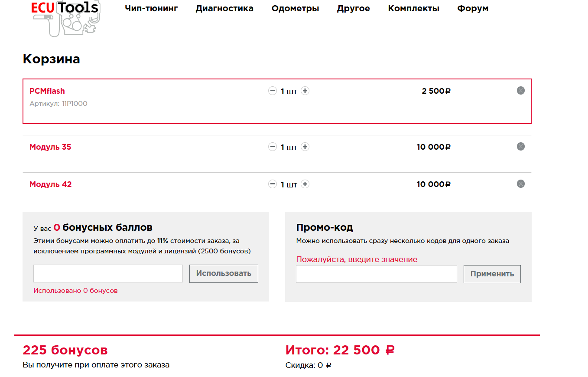Screen dimensions: 588x377
Task: Decrease Модуль 35 quantity with minus icon
Action: (273, 147)
